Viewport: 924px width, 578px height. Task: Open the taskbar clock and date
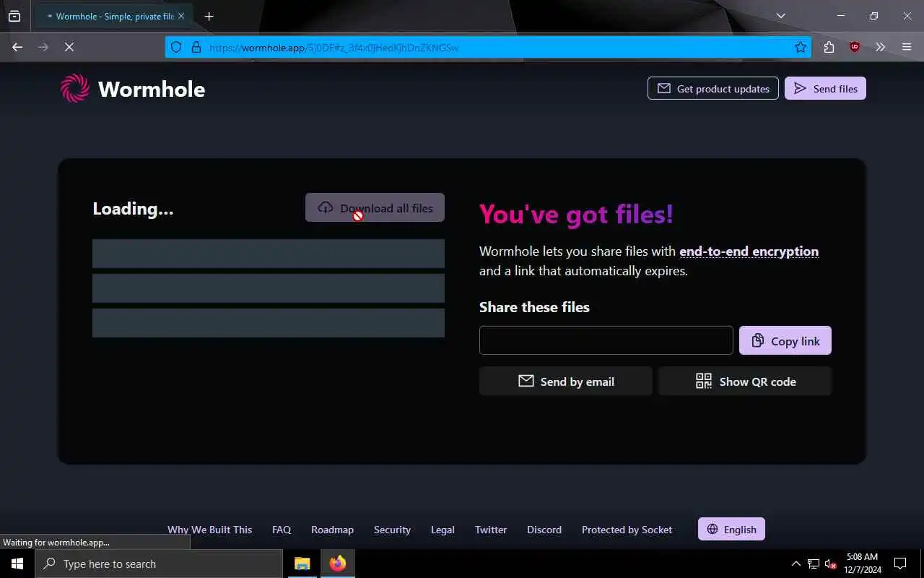click(x=862, y=564)
